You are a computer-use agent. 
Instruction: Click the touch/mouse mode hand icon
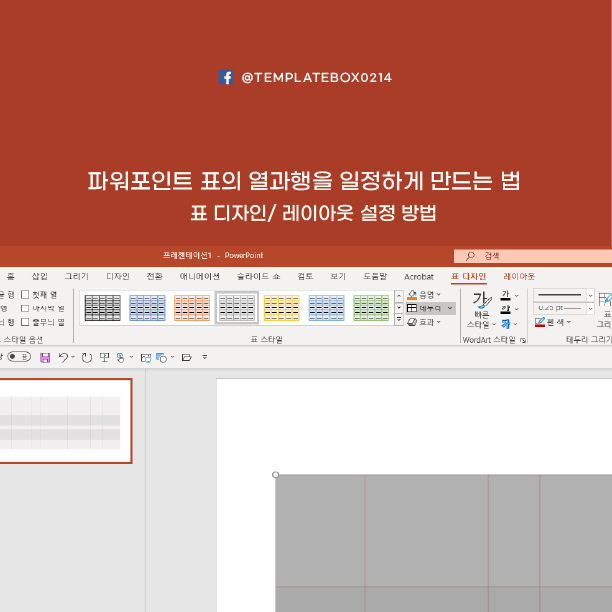pos(121,357)
